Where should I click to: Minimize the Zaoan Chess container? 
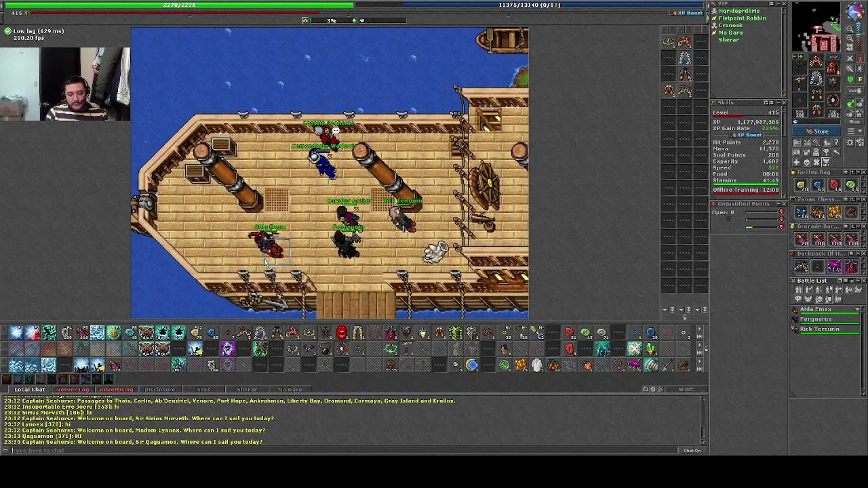click(858, 199)
